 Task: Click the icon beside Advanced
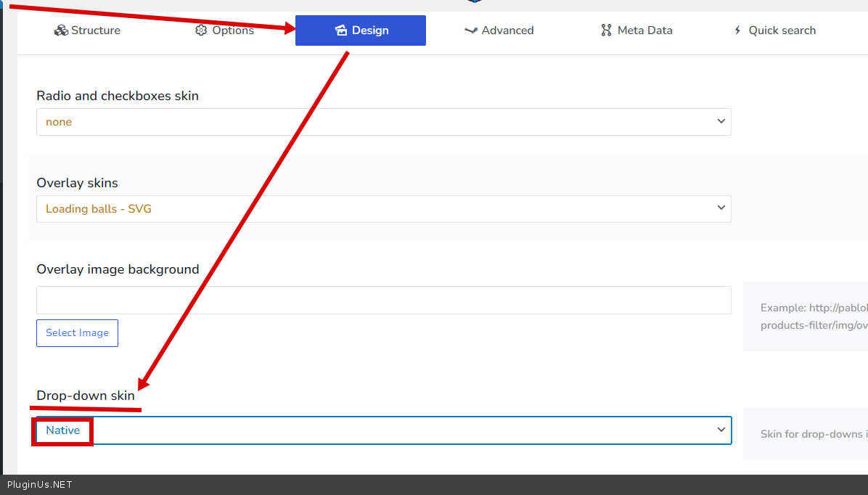471,30
